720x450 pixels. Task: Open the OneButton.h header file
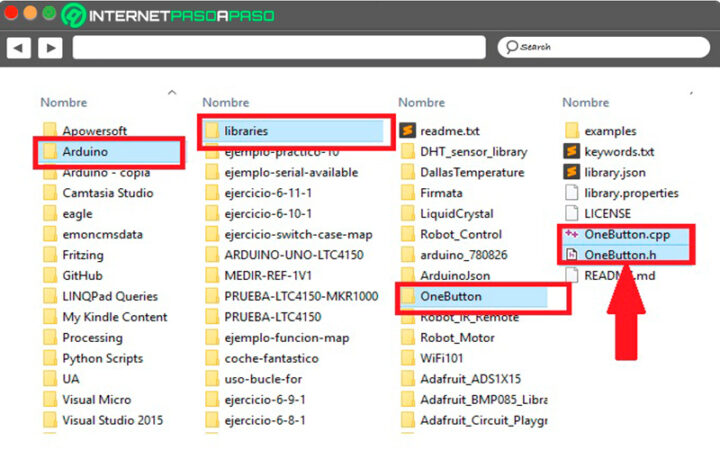click(618, 255)
